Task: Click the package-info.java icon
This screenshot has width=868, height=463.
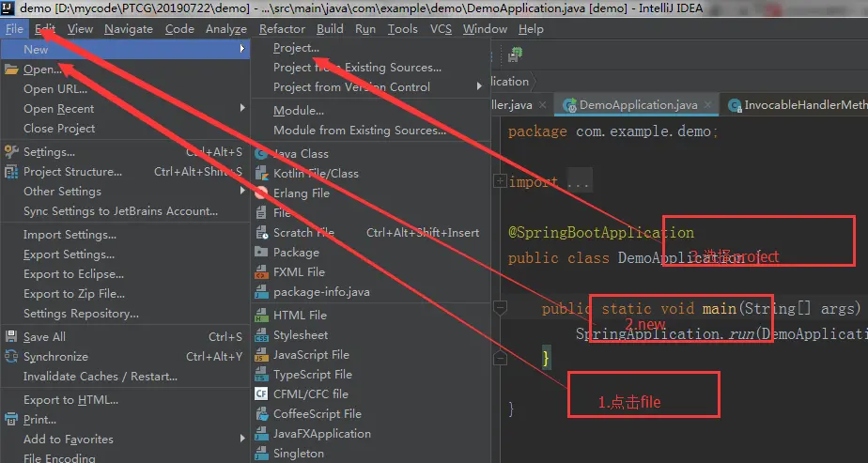Action: [261, 291]
